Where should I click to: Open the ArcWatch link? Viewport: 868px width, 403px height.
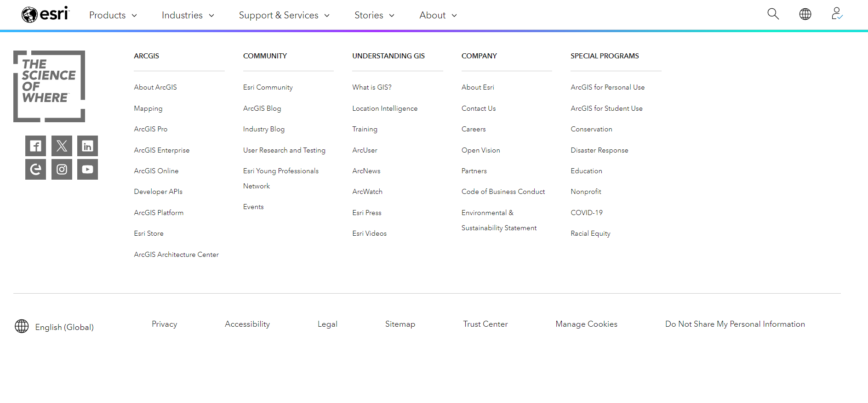click(x=367, y=192)
